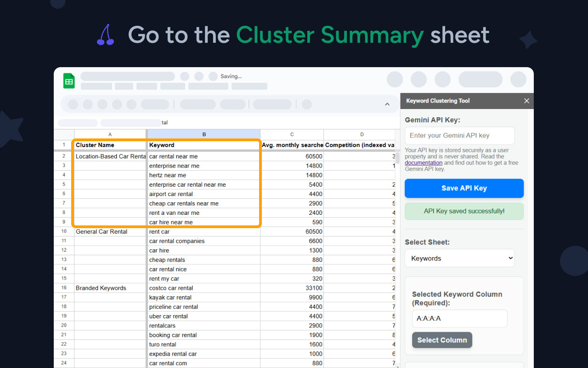
Task: Click the 'costco car rental' keyword cell
Action: pos(204,288)
